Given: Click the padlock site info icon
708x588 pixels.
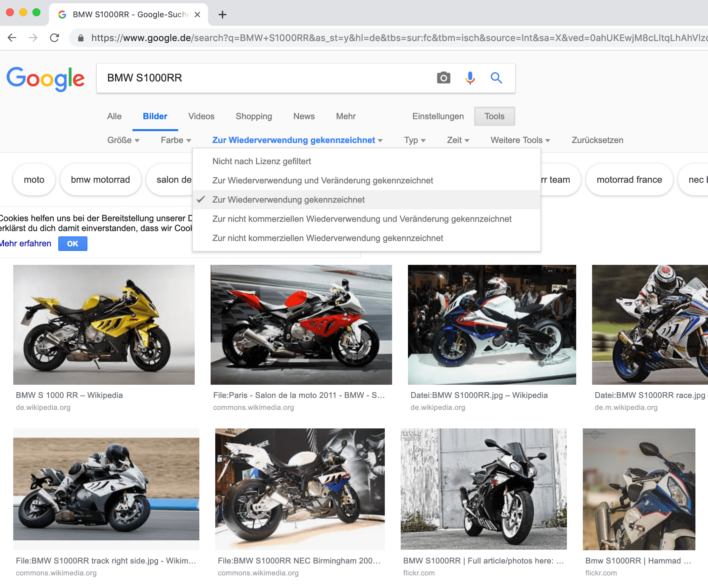Looking at the screenshot, I should tap(81, 38).
